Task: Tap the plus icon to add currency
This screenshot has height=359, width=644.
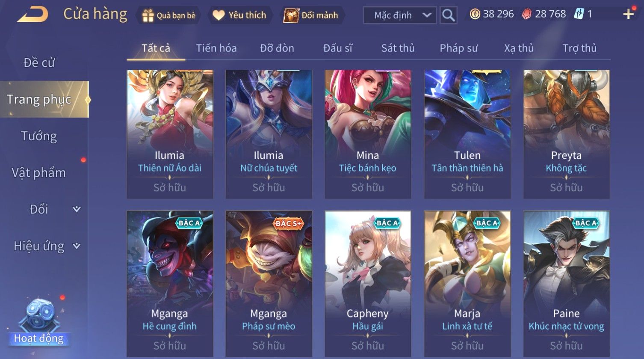Action: 629,14
